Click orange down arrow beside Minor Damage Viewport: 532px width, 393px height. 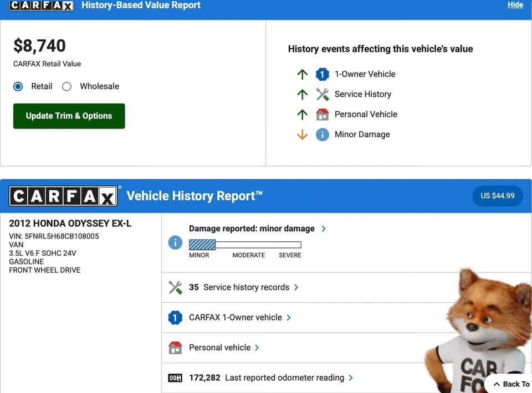point(303,135)
